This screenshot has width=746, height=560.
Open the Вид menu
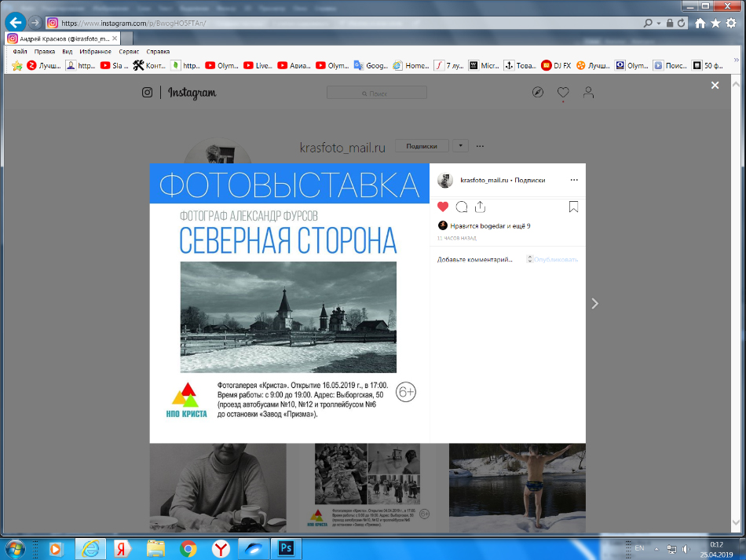point(67,51)
